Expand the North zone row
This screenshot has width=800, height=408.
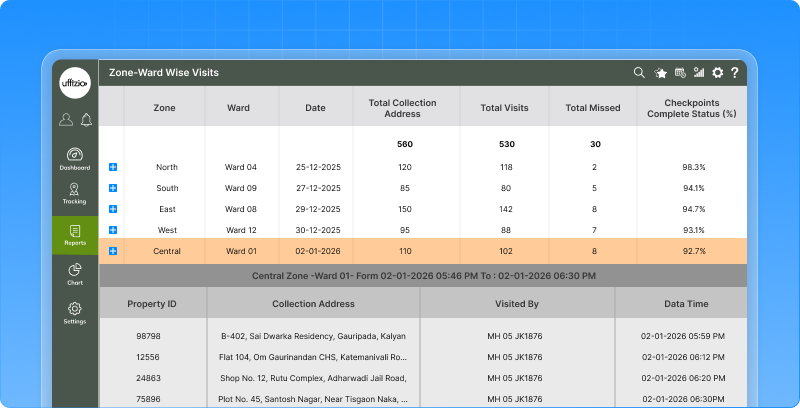[x=112, y=167]
